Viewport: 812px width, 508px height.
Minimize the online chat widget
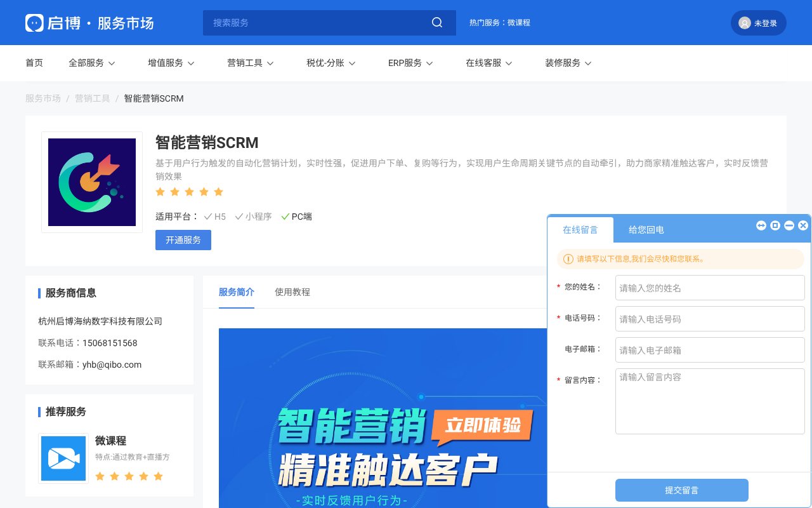(x=789, y=225)
